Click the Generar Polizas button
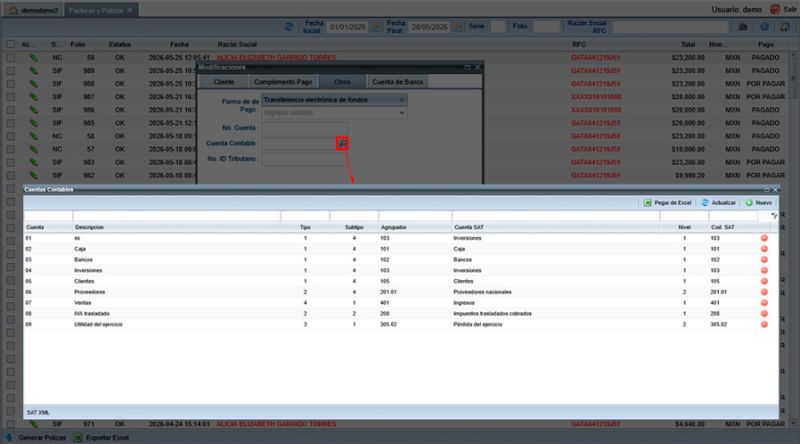800x444 pixels. [36, 437]
